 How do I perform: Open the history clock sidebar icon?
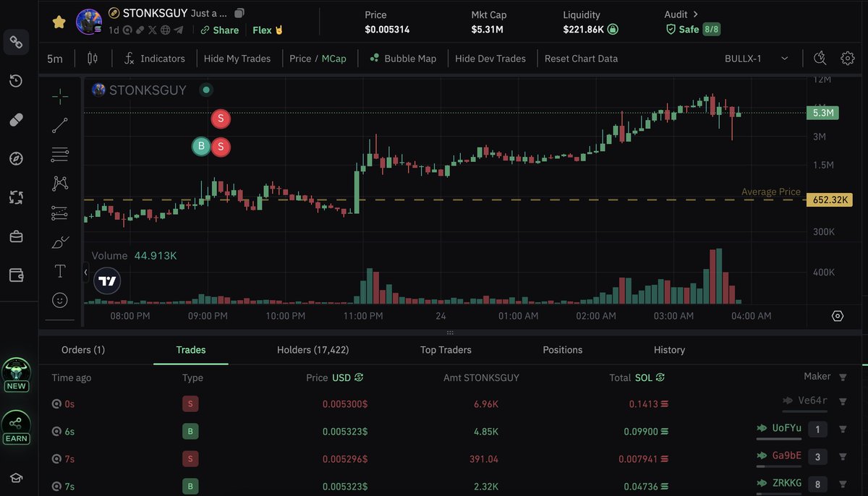[x=16, y=80]
